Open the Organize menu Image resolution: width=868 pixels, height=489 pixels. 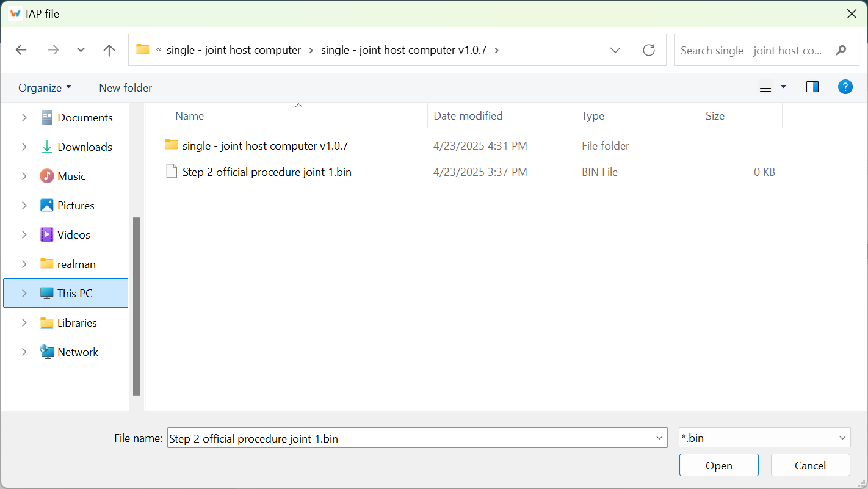pos(45,88)
